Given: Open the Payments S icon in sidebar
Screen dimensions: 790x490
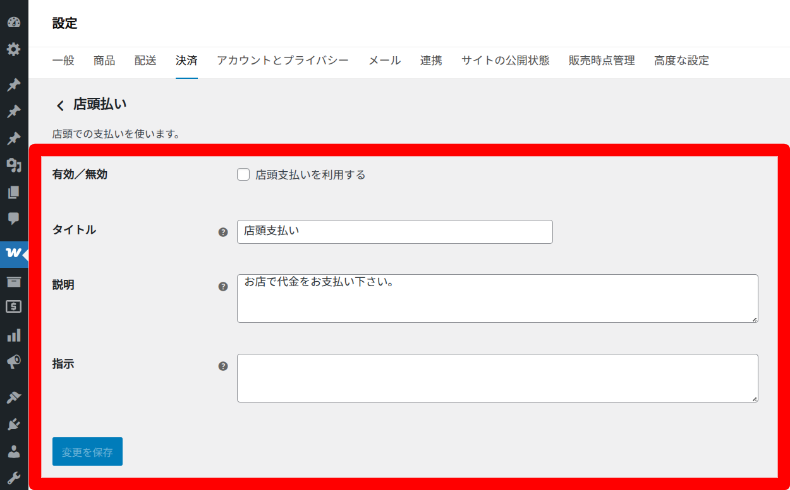Looking at the screenshot, I should 14,307.
